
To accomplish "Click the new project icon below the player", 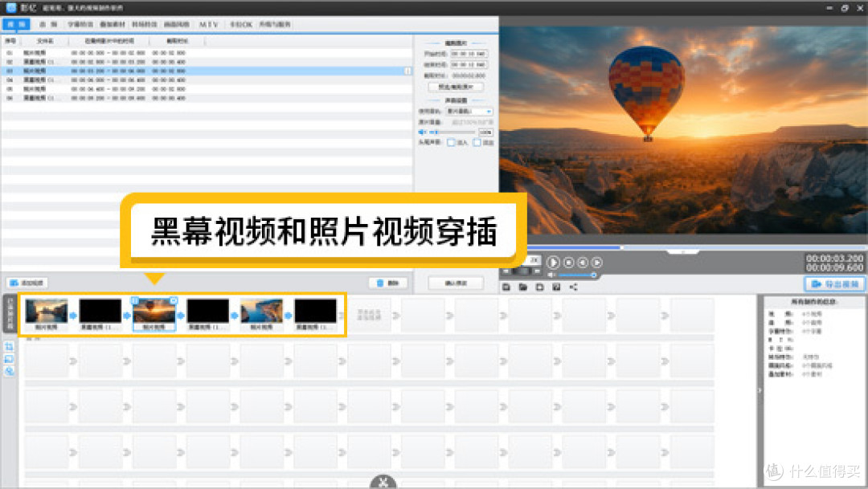I will 540,287.
